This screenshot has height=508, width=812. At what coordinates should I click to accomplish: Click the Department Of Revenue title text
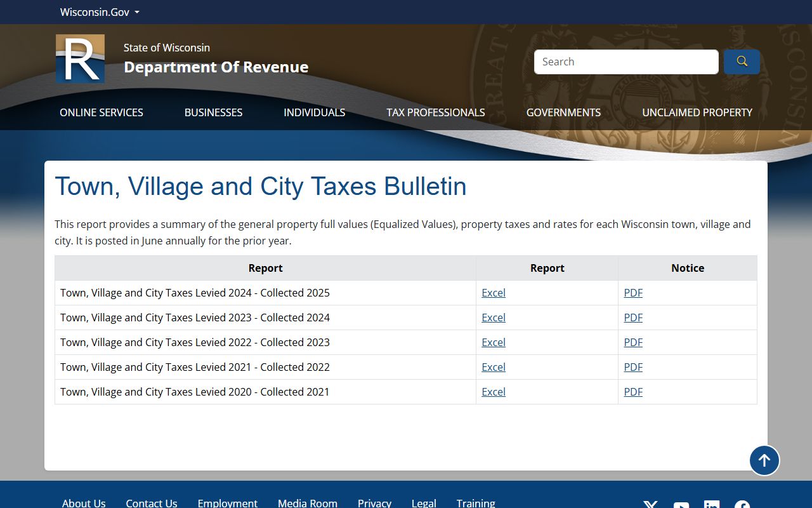[x=216, y=67]
